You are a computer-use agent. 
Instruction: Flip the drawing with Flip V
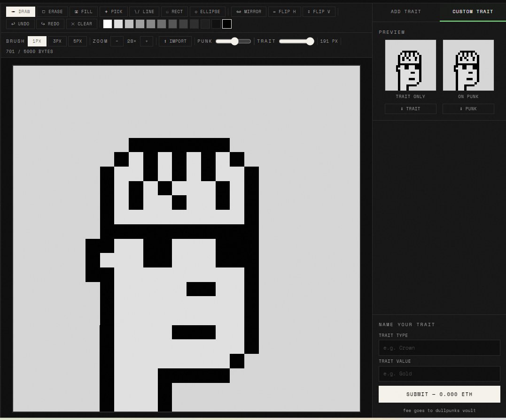point(319,12)
